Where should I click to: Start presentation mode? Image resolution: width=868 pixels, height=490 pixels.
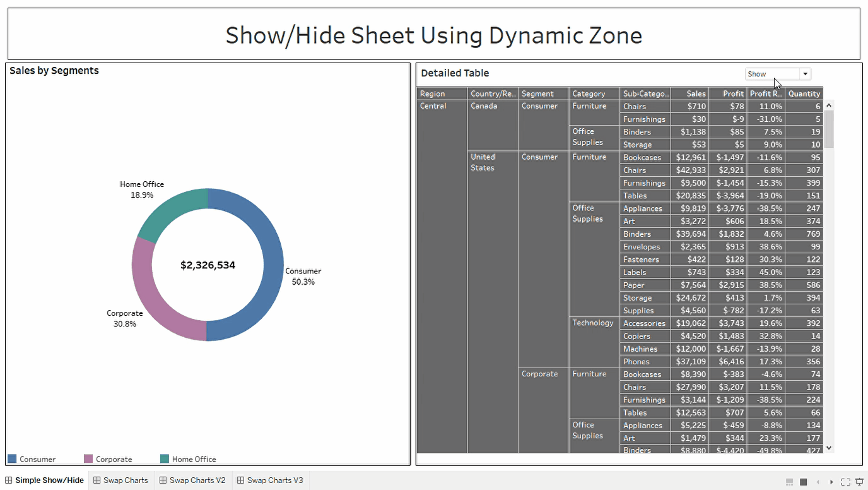pos(860,481)
